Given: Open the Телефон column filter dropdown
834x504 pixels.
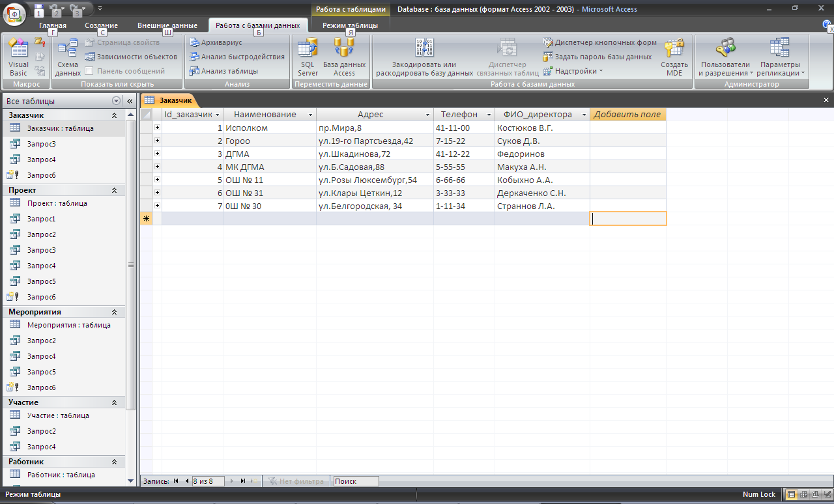Looking at the screenshot, I should pos(489,115).
